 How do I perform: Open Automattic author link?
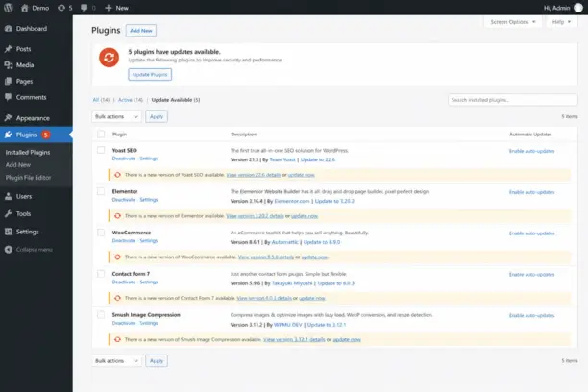285,242
